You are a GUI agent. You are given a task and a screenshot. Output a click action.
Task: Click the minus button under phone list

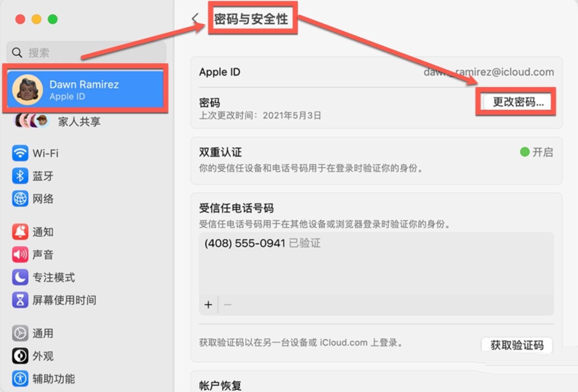[x=228, y=305]
